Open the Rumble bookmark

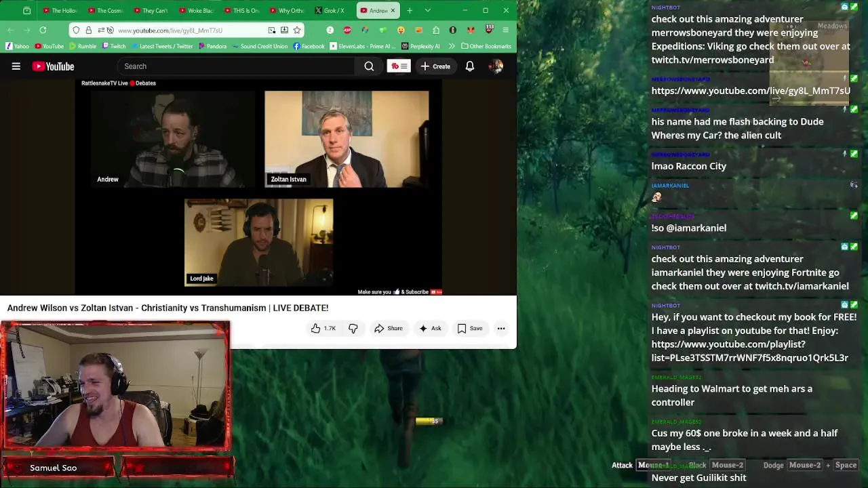point(83,46)
